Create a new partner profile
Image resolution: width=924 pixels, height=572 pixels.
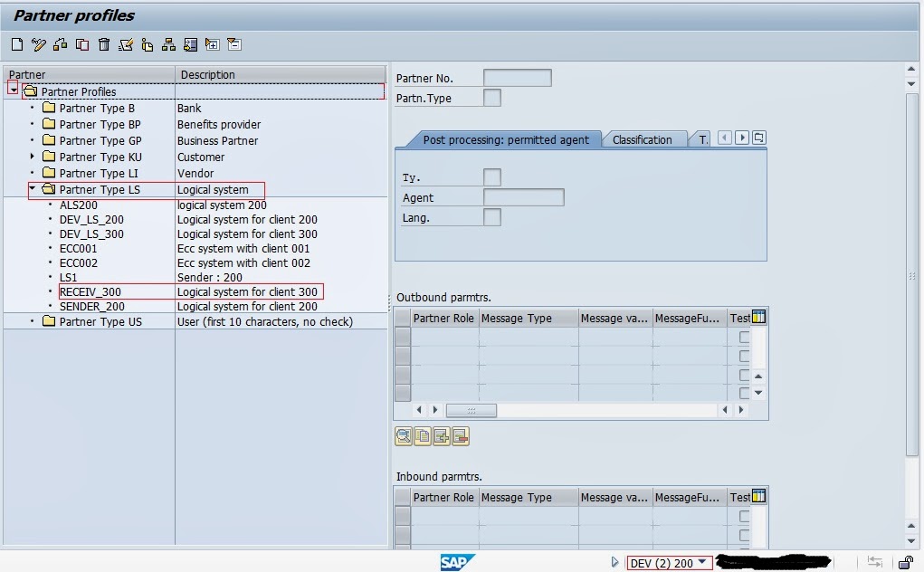tap(15, 43)
